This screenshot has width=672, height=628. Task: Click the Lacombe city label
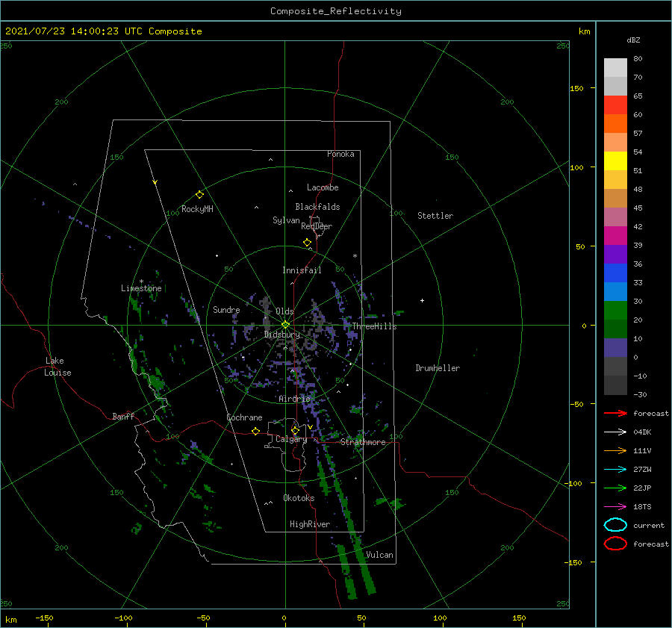[323, 187]
